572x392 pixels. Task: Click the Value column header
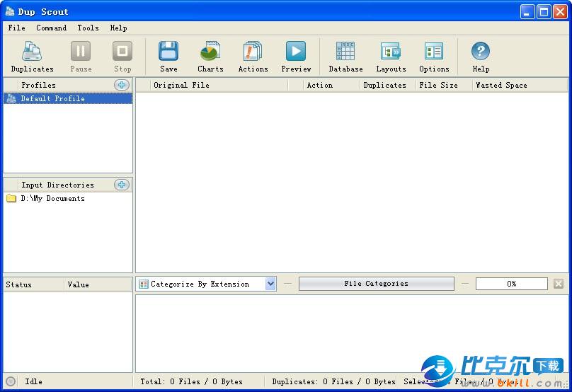(98, 284)
